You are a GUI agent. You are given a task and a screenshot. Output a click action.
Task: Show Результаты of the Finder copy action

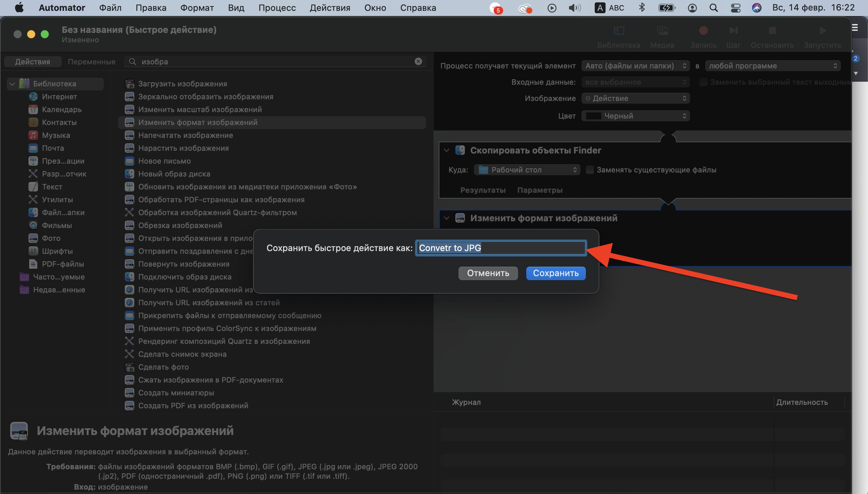pyautogui.click(x=483, y=190)
